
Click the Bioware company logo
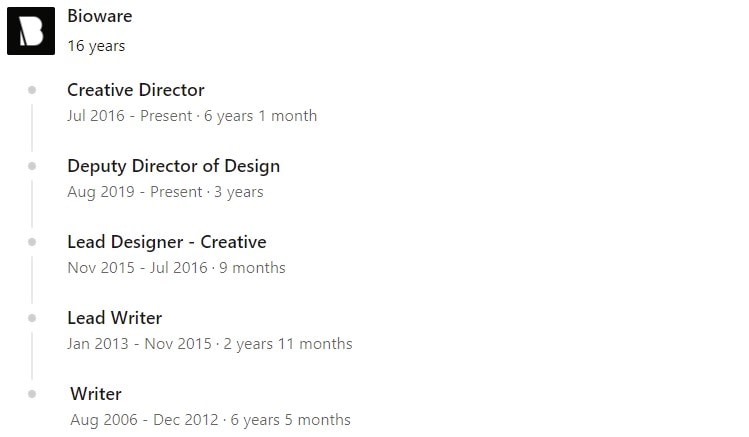[31, 31]
